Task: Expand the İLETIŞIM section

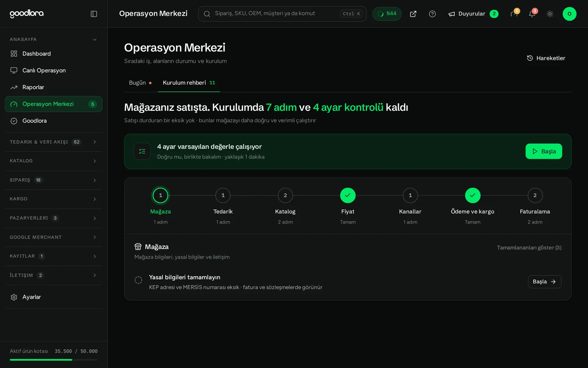Action: (54, 275)
